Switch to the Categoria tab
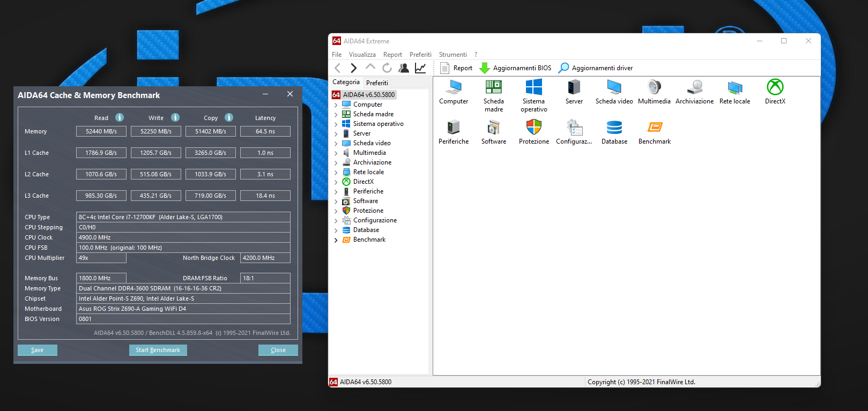The image size is (868, 411). click(346, 82)
